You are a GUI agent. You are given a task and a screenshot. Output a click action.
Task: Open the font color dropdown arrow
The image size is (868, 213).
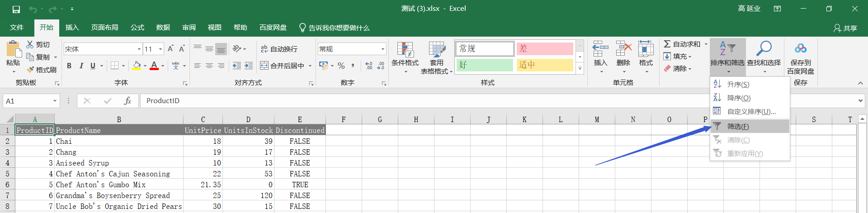[163, 66]
